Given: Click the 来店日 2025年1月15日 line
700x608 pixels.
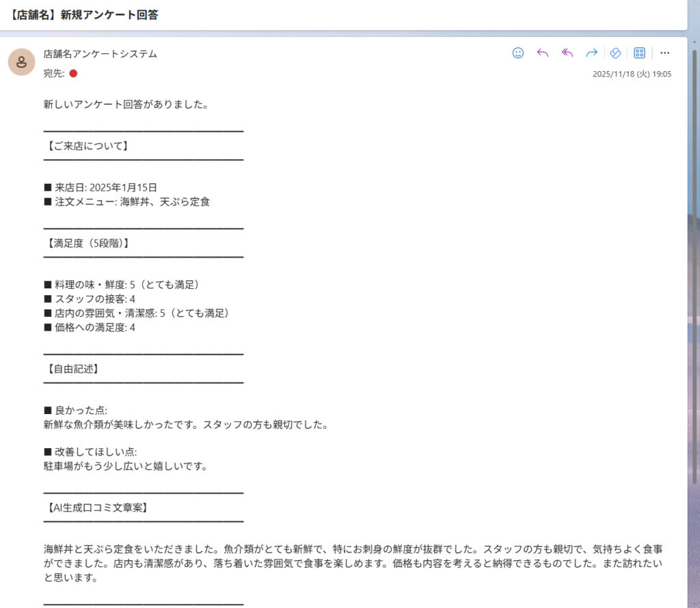Looking at the screenshot, I should pos(100,187).
